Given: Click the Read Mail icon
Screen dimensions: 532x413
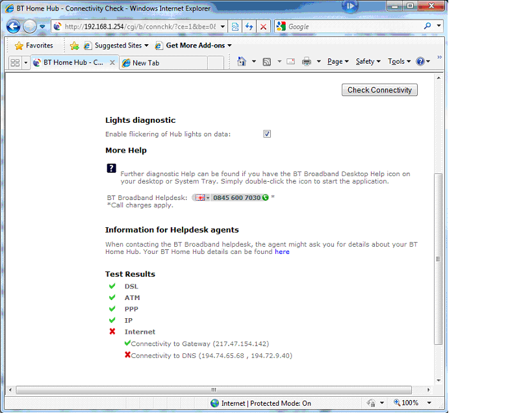Looking at the screenshot, I should [x=291, y=62].
